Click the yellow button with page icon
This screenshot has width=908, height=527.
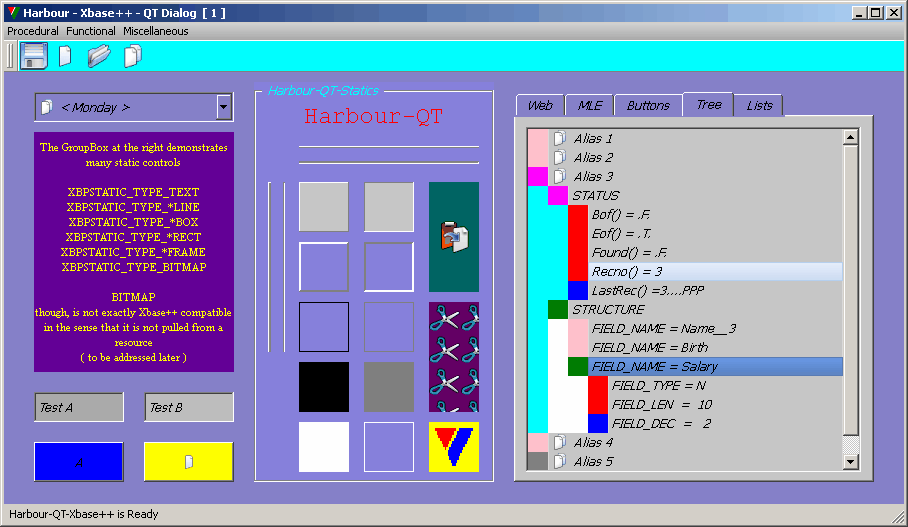189,462
